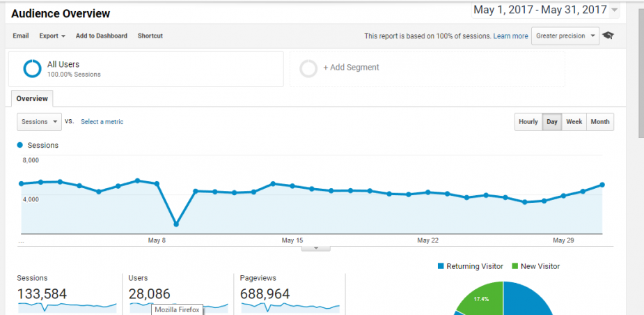Click the Shortcut option
The width and height of the screenshot is (644, 315).
tap(150, 36)
